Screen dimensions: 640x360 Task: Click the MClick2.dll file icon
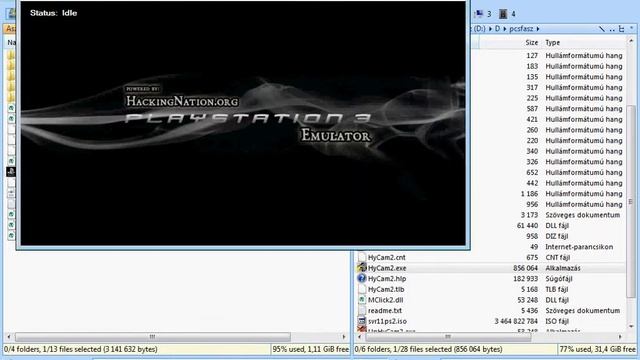[362, 300]
